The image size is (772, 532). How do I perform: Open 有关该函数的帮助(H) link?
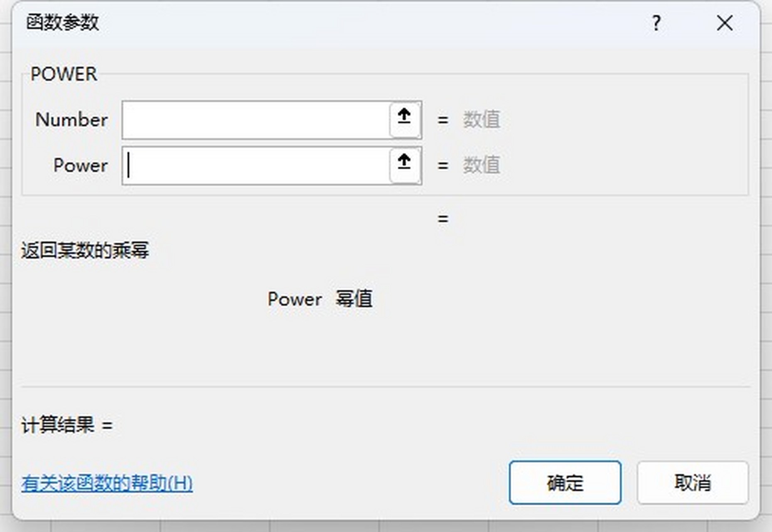click(107, 483)
